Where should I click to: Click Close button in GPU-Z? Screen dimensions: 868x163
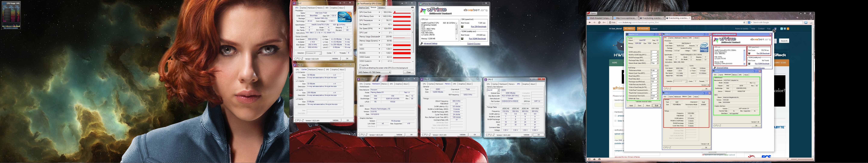409,72
